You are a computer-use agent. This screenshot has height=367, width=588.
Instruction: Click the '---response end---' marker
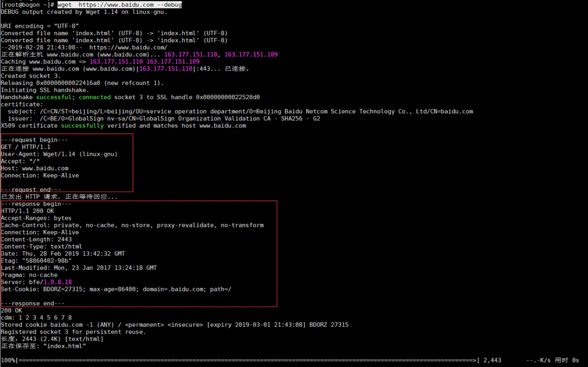coord(33,304)
